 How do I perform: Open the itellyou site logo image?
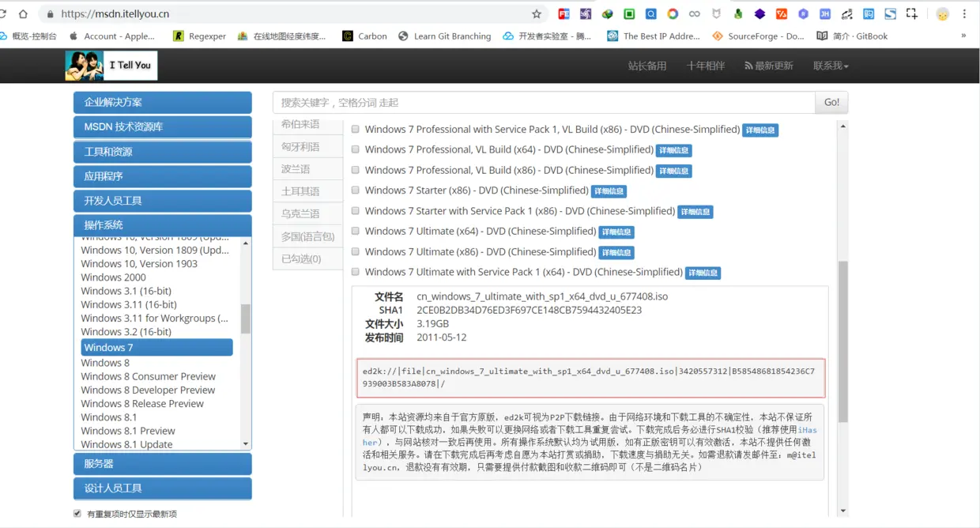click(x=111, y=66)
